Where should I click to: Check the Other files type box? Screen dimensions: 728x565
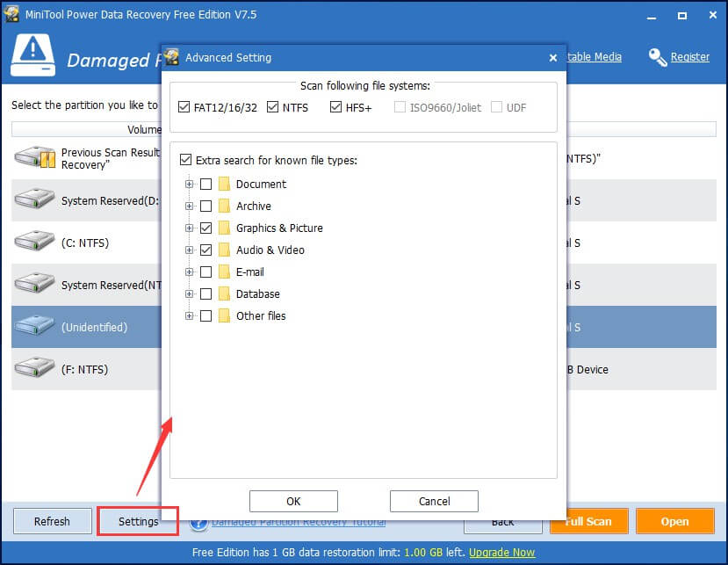pos(205,316)
